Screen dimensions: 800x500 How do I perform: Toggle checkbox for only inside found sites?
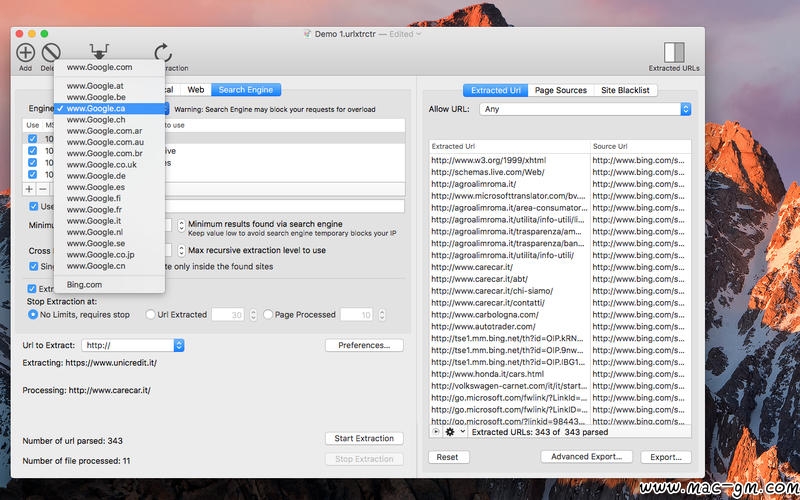(34, 266)
